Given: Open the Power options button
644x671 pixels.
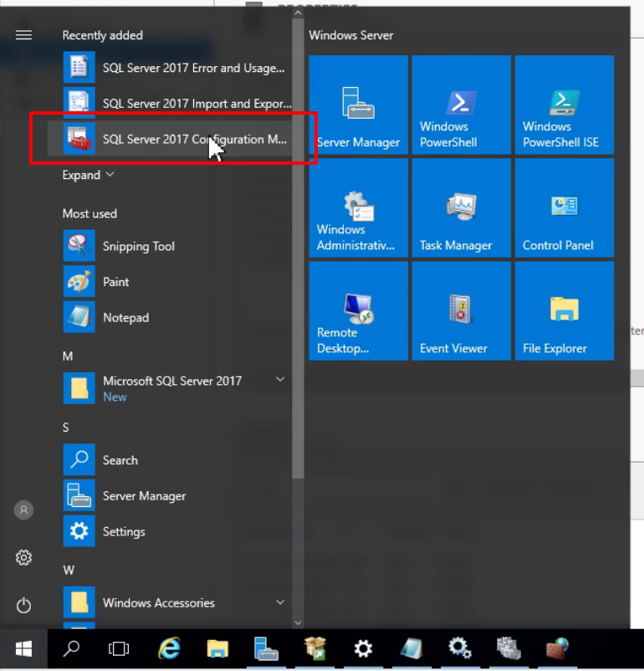Looking at the screenshot, I should [23, 605].
